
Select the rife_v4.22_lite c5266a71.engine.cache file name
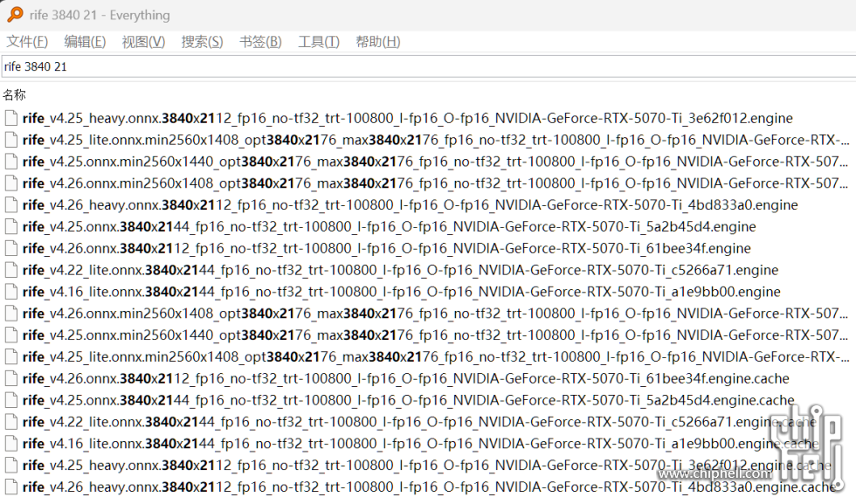(419, 422)
